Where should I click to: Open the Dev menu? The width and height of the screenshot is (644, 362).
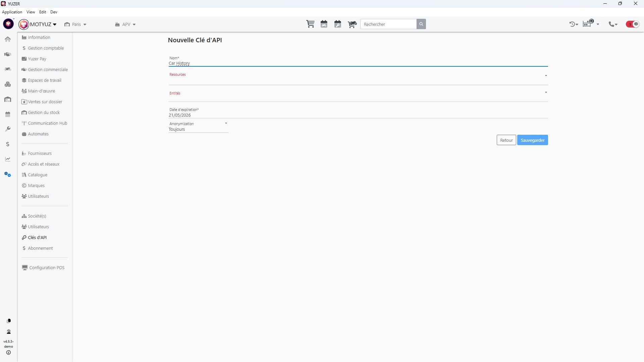point(54,12)
